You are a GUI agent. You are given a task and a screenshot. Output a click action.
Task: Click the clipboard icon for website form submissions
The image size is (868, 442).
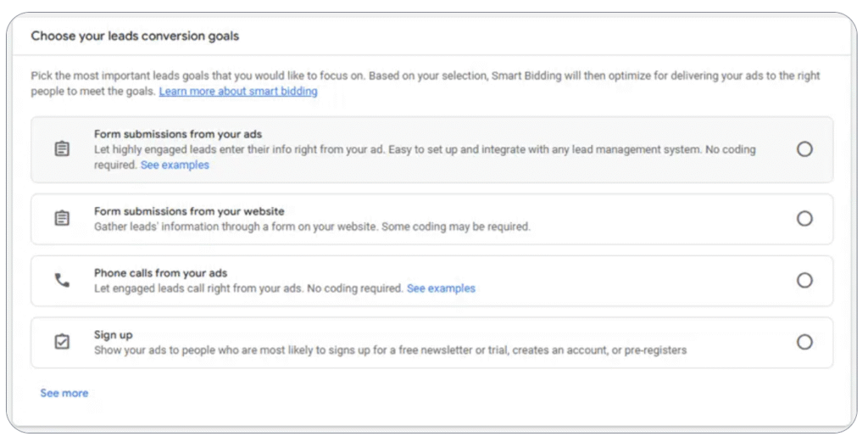[x=62, y=218]
